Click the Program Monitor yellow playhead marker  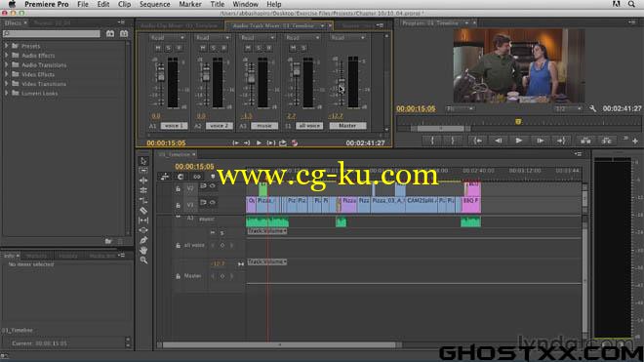tap(518, 122)
